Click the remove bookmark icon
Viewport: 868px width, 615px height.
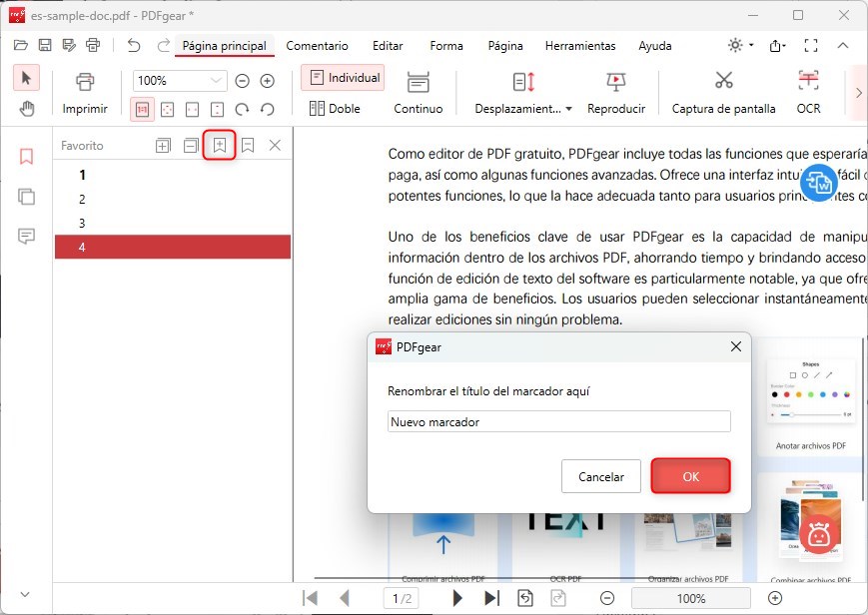[248, 146]
